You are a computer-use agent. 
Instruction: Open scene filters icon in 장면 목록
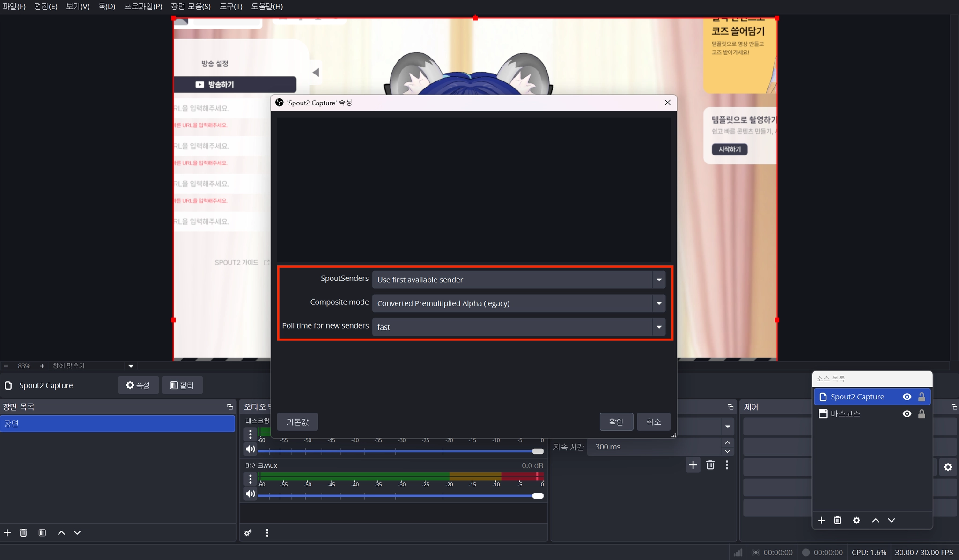coord(42,533)
